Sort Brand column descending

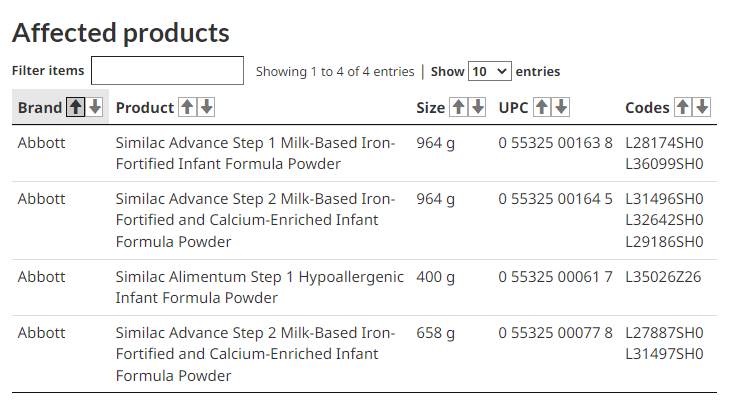coord(95,107)
